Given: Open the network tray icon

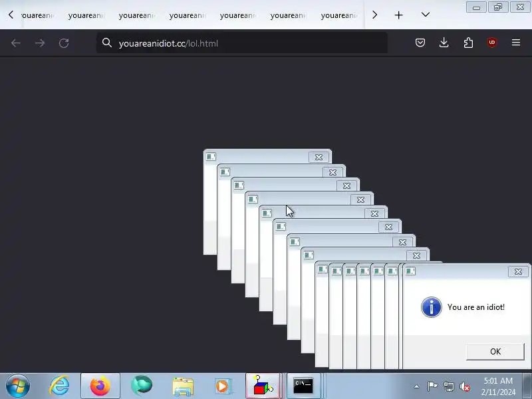Looking at the screenshot, I should pos(448,386).
